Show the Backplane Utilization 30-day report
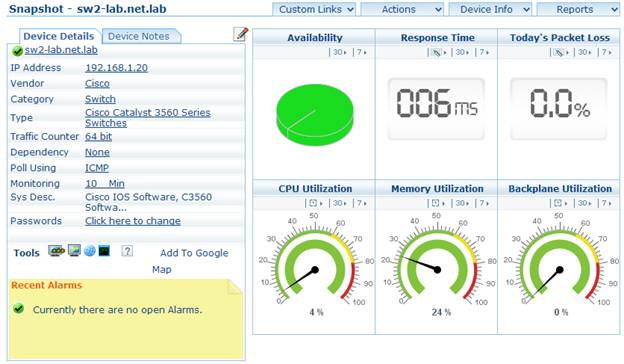The width and height of the screenshot is (624, 364). [x=585, y=203]
